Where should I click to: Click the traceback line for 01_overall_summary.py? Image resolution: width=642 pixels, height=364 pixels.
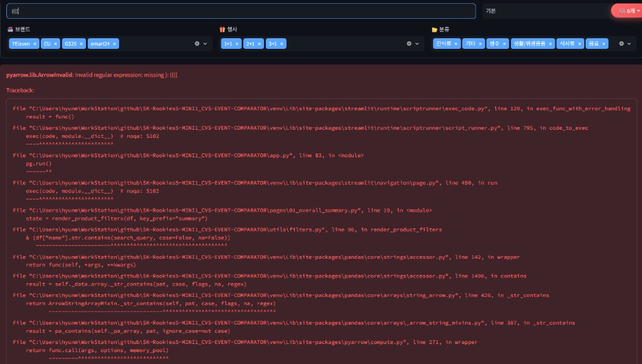(x=223, y=211)
